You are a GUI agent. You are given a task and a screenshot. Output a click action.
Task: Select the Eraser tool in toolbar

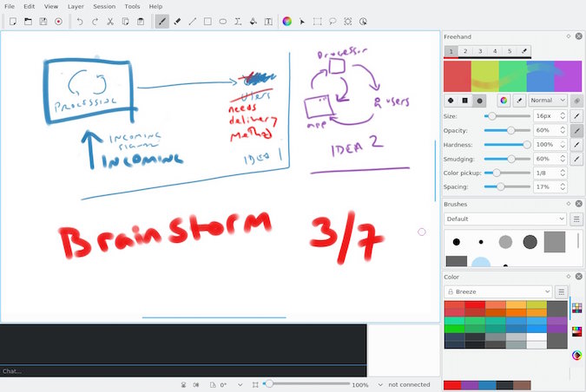click(x=177, y=21)
